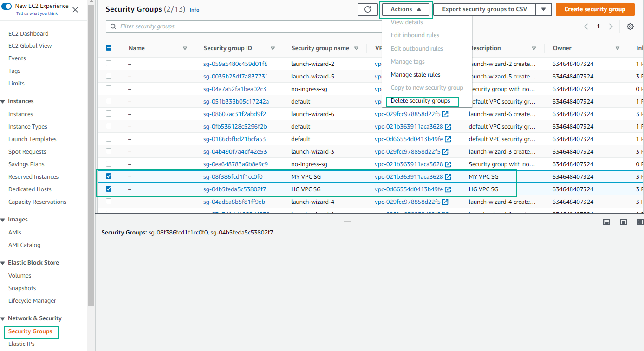Open Launch Templates in sidebar
Viewport: 644px width, 351px height.
pyautogui.click(x=33, y=139)
